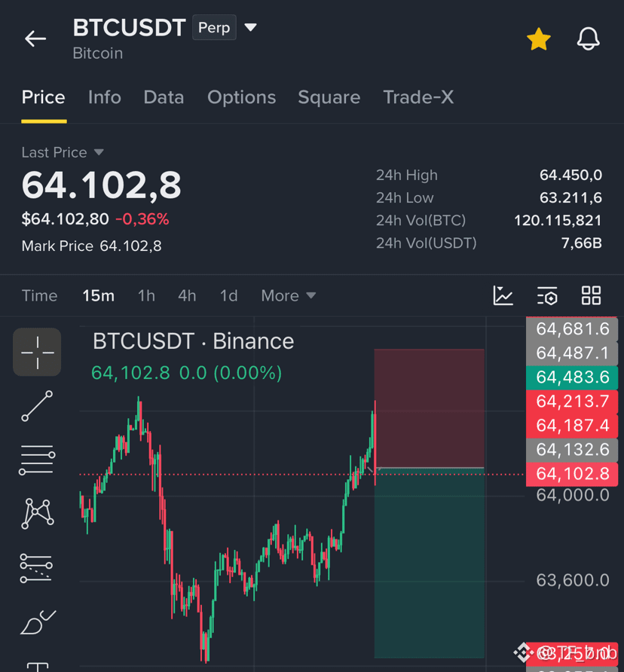Select the Fibonacci position tool icon
Screen dimensions: 624x672
[x=36, y=568]
